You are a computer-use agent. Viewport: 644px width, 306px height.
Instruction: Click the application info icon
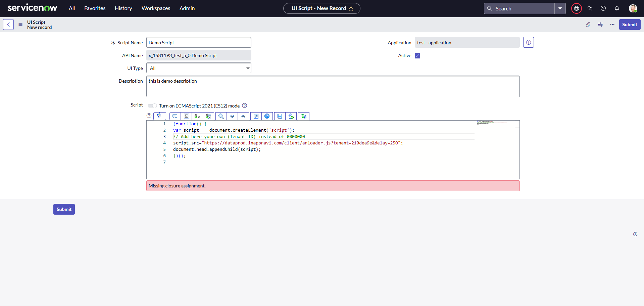coord(529,42)
